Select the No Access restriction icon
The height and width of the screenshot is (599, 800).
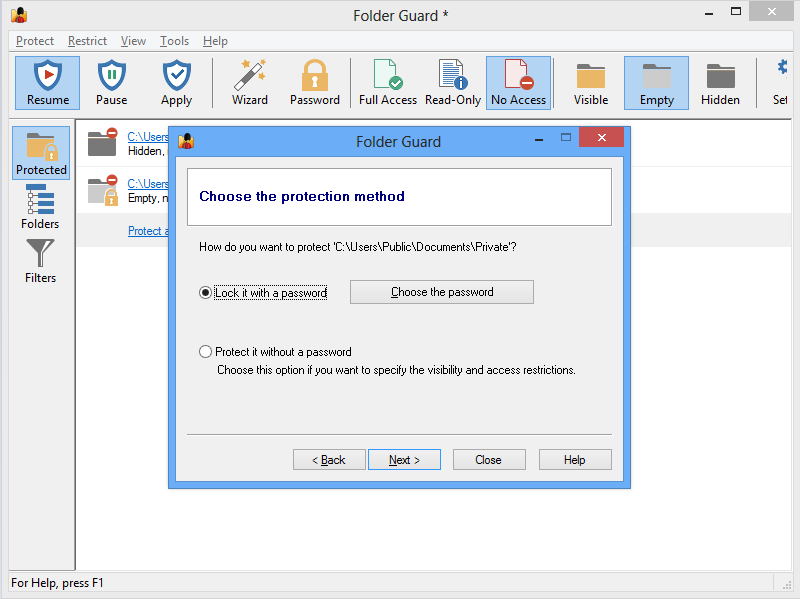pyautogui.click(x=518, y=82)
